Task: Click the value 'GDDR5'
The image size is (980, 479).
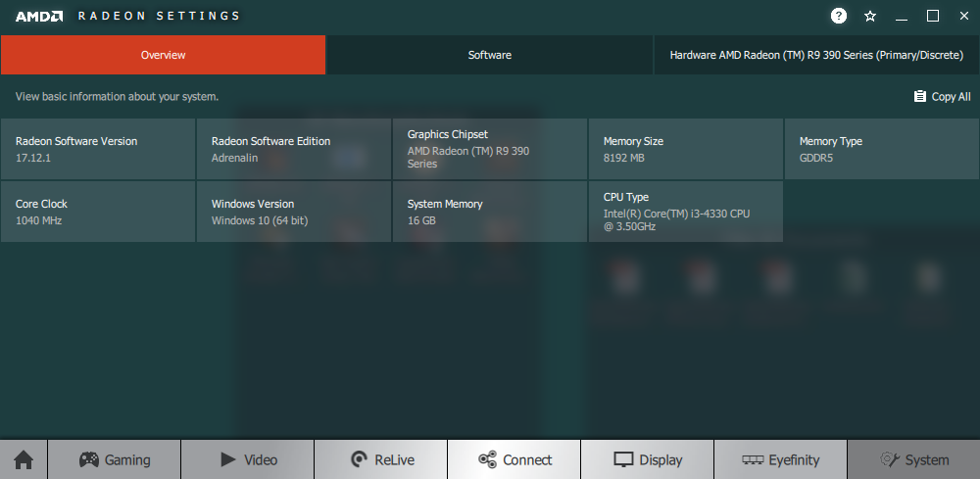Action: point(816,158)
